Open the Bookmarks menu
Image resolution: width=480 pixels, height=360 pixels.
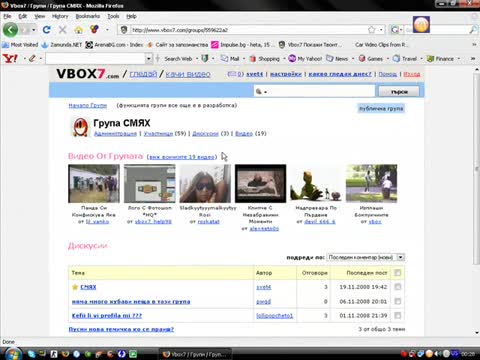(x=88, y=16)
